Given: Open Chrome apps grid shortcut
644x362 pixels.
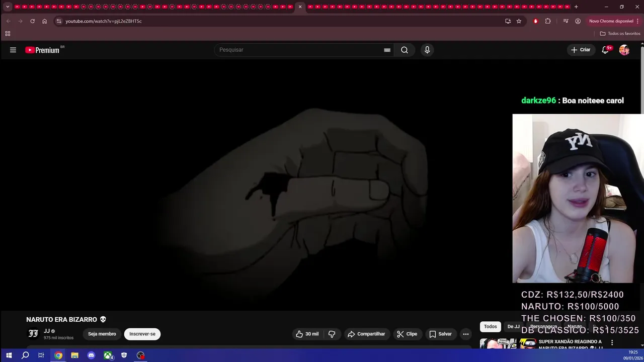Looking at the screenshot, I should tap(8, 34).
